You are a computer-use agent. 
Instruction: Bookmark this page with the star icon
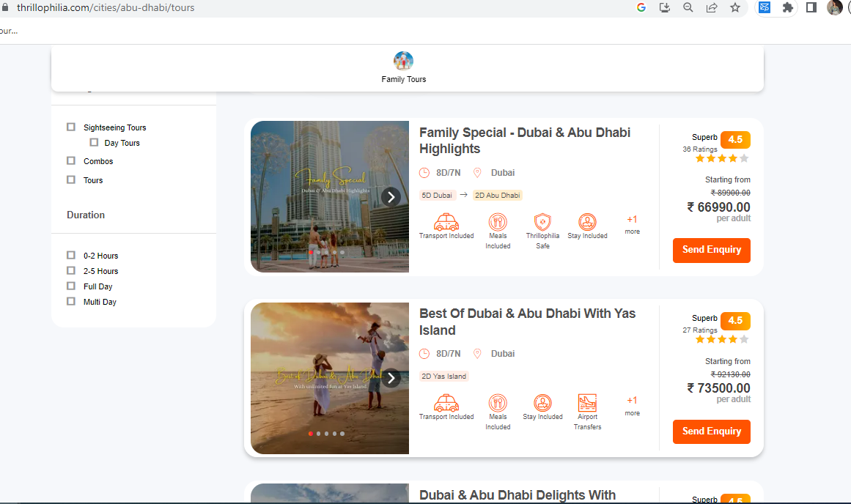coord(735,7)
